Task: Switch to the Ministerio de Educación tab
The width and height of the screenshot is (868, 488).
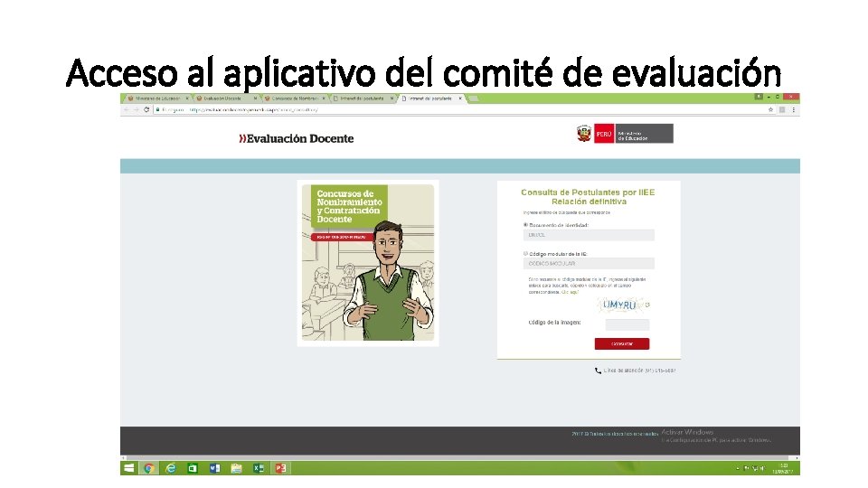Action: [x=156, y=99]
